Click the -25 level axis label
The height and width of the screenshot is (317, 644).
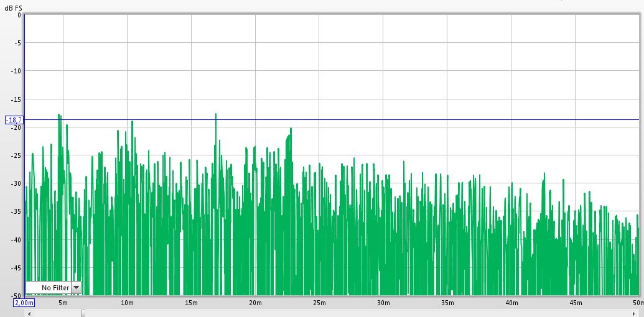pyautogui.click(x=16, y=155)
